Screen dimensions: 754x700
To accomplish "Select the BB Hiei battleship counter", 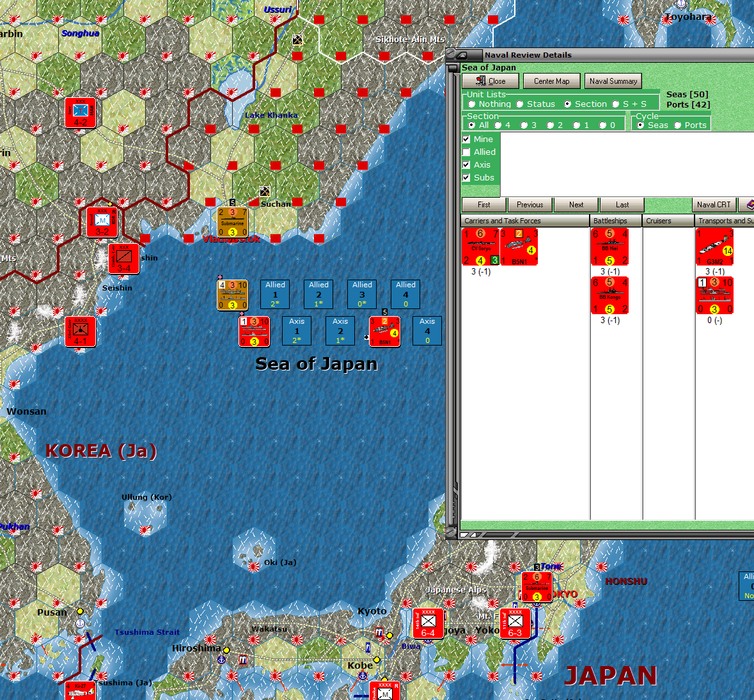I will (x=609, y=247).
